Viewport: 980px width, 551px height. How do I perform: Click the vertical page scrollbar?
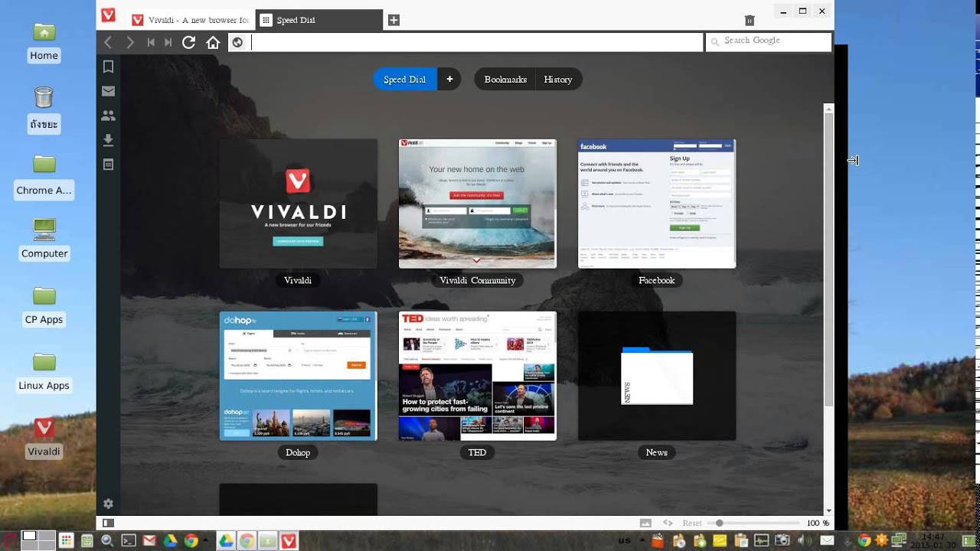pyautogui.click(x=828, y=260)
